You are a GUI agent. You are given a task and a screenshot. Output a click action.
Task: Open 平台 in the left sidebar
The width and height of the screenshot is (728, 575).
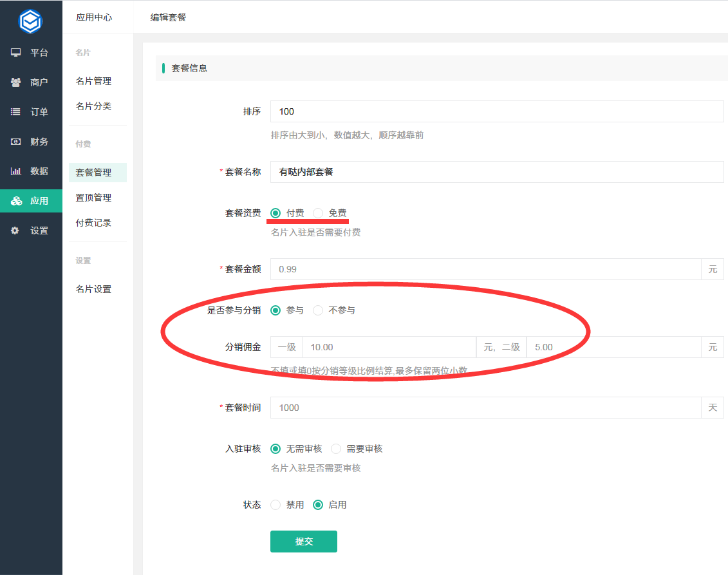coord(31,53)
